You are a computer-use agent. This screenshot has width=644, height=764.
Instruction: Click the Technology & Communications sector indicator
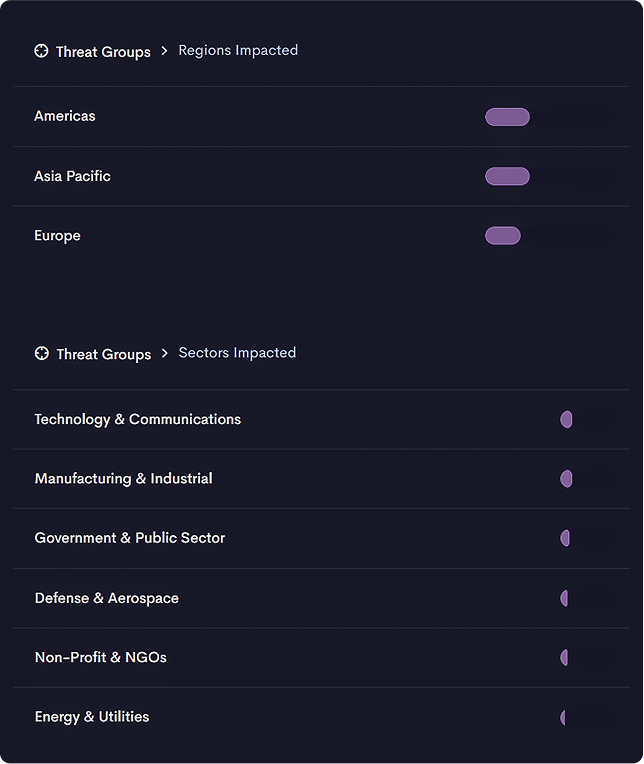click(x=566, y=420)
